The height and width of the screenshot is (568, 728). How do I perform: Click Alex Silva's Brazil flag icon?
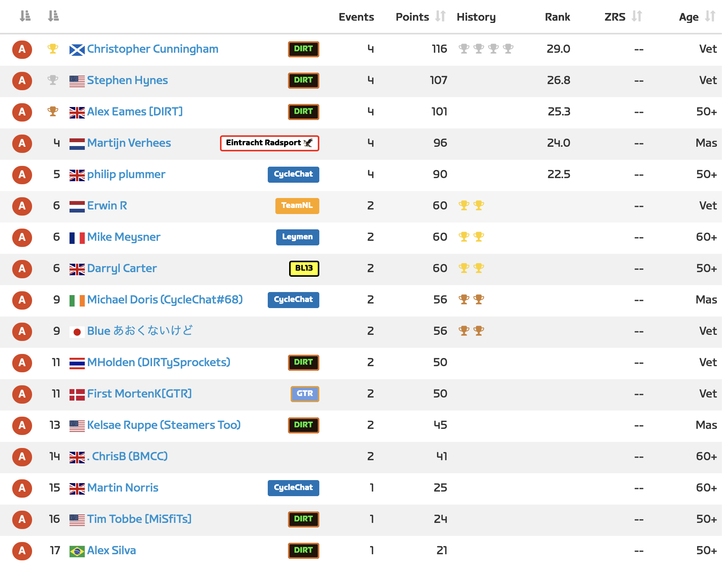pyautogui.click(x=77, y=551)
